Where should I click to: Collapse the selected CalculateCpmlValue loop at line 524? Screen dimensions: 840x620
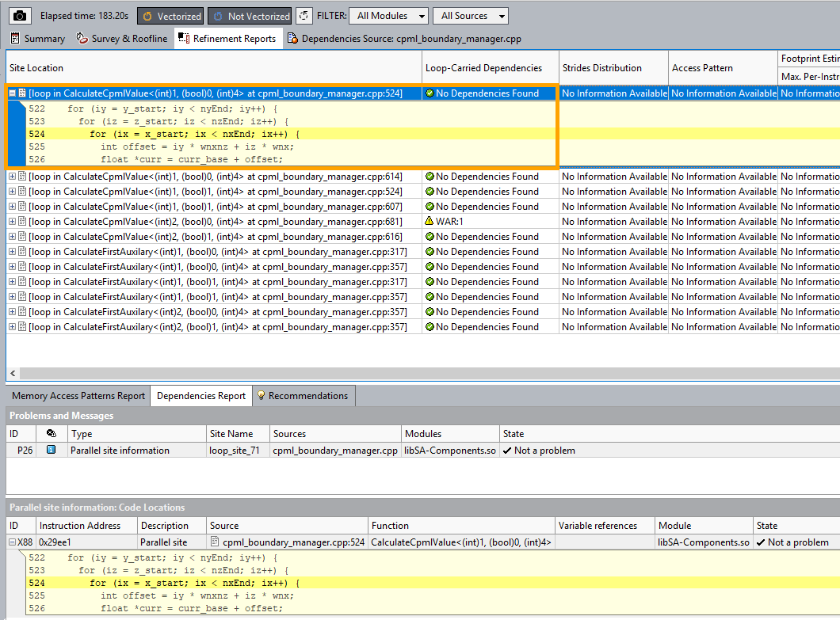(13, 93)
